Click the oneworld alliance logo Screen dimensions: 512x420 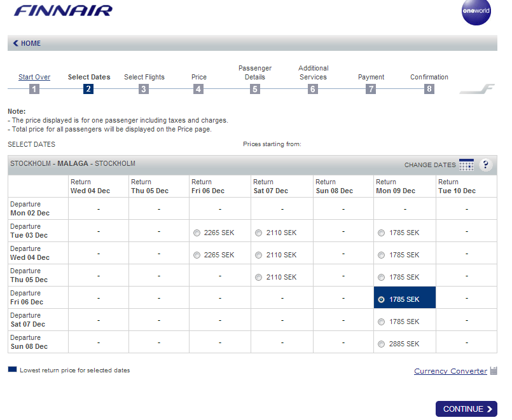pyautogui.click(x=476, y=12)
